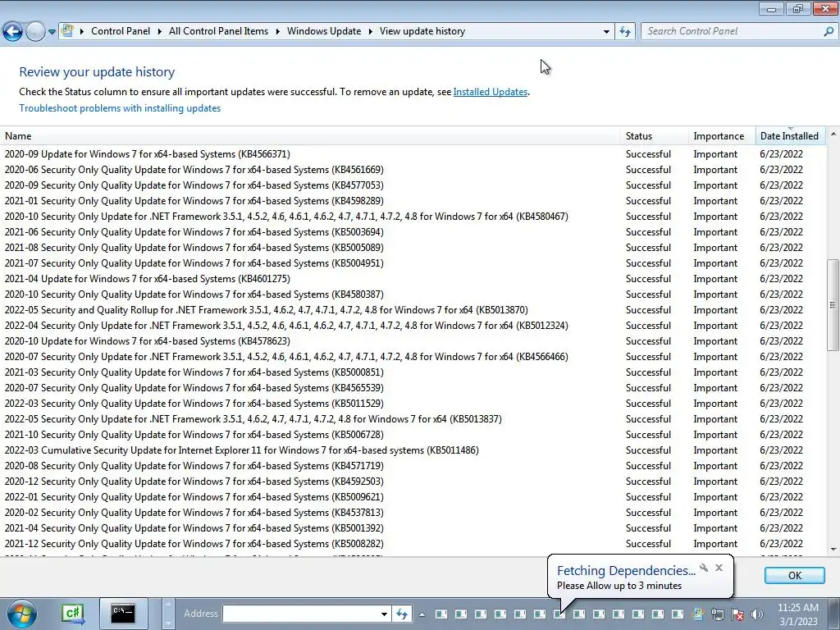Click the Forward navigation arrow
840x630 pixels.
pos(34,32)
